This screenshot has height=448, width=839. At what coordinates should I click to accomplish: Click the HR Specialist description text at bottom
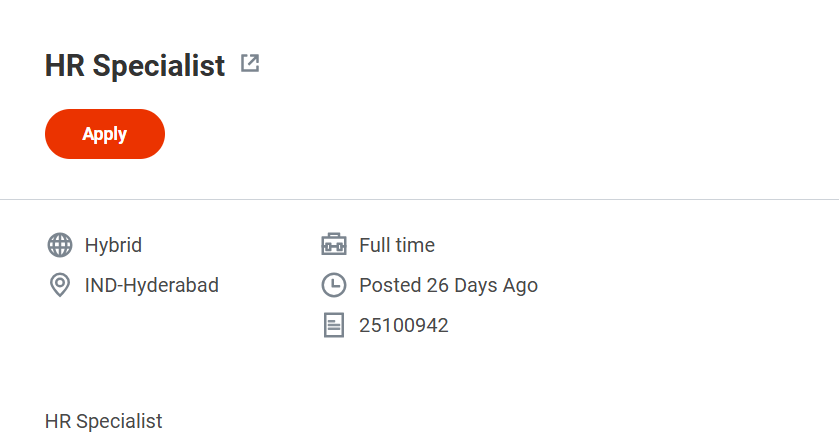click(x=103, y=421)
